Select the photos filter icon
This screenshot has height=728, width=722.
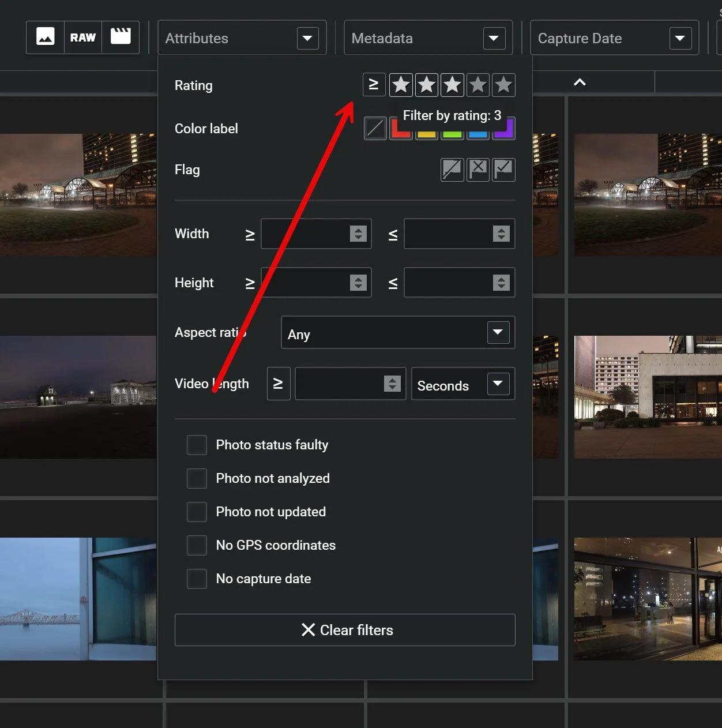pyautogui.click(x=44, y=37)
